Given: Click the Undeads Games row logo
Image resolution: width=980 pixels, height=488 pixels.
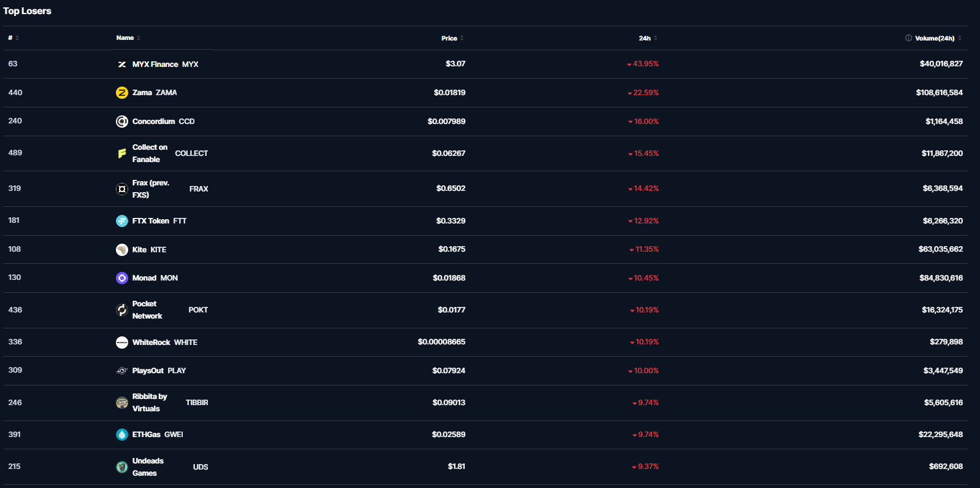Looking at the screenshot, I should pyautogui.click(x=122, y=467).
